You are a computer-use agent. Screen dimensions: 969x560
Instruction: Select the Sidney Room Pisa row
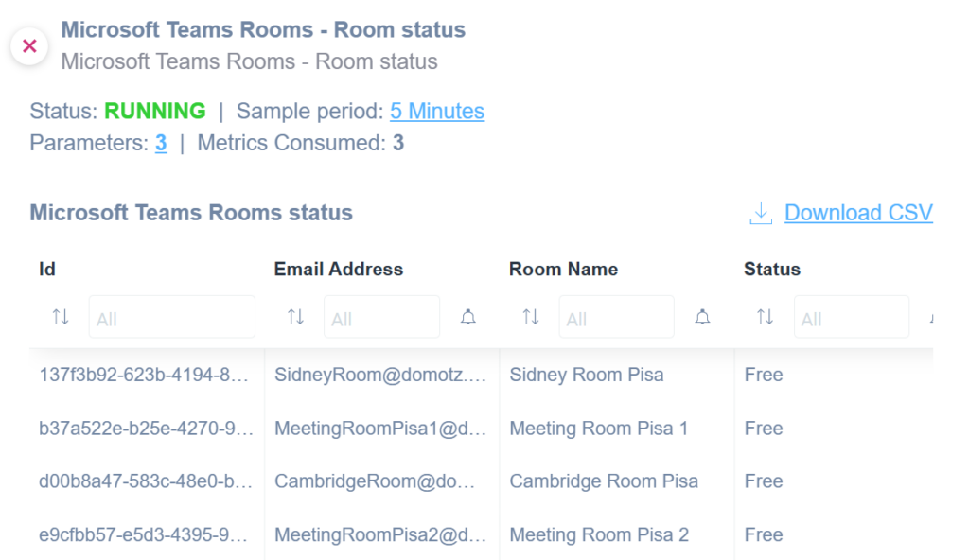(481, 375)
